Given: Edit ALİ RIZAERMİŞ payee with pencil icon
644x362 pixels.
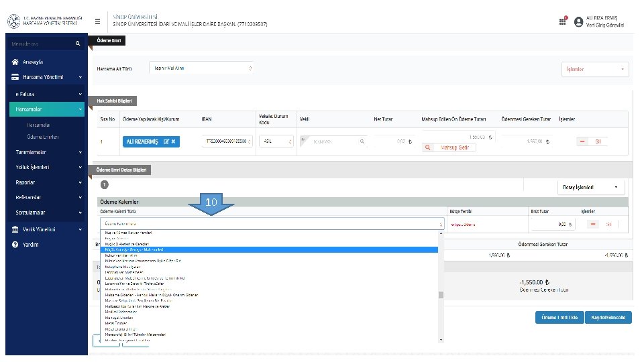Looking at the screenshot, I should [x=166, y=141].
